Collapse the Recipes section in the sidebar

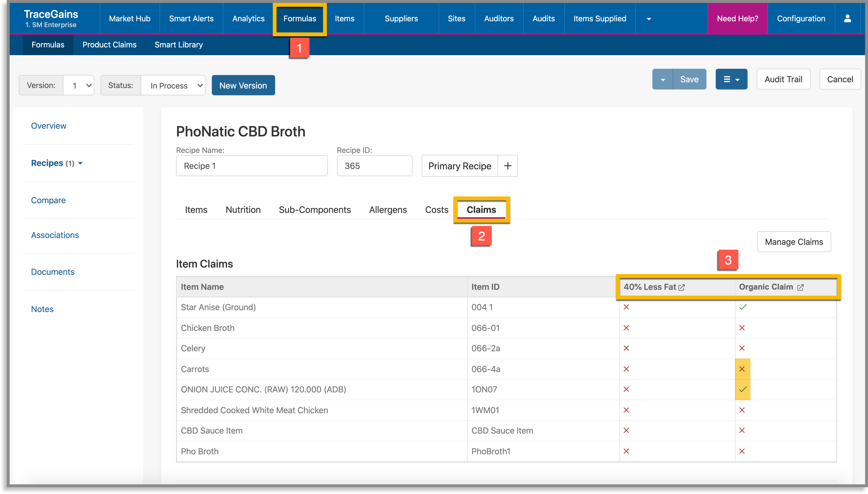click(81, 163)
